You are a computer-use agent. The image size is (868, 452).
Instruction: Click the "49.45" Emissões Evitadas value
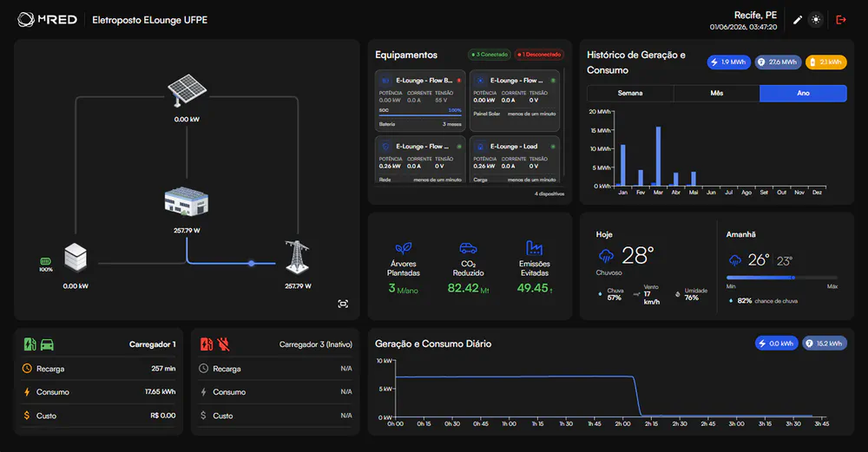533,288
